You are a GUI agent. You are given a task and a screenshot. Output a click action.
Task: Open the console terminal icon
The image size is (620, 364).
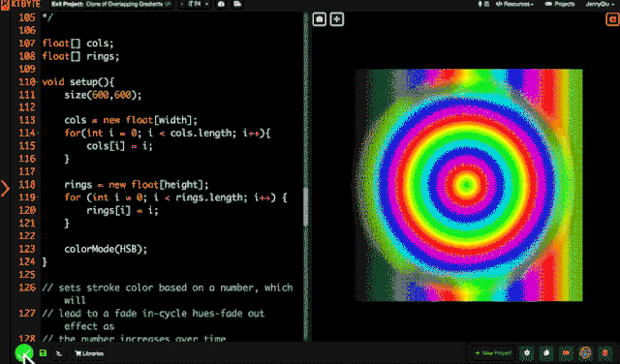(59, 353)
